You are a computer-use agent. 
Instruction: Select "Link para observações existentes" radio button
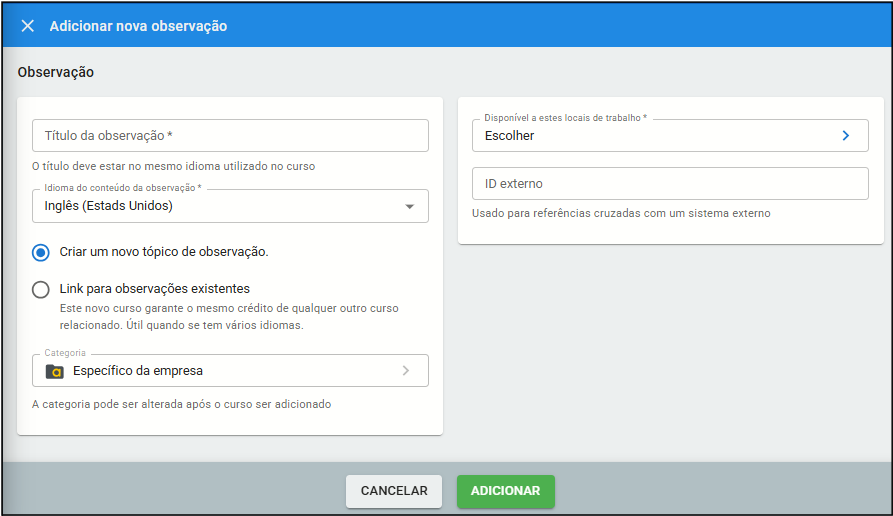pos(40,290)
